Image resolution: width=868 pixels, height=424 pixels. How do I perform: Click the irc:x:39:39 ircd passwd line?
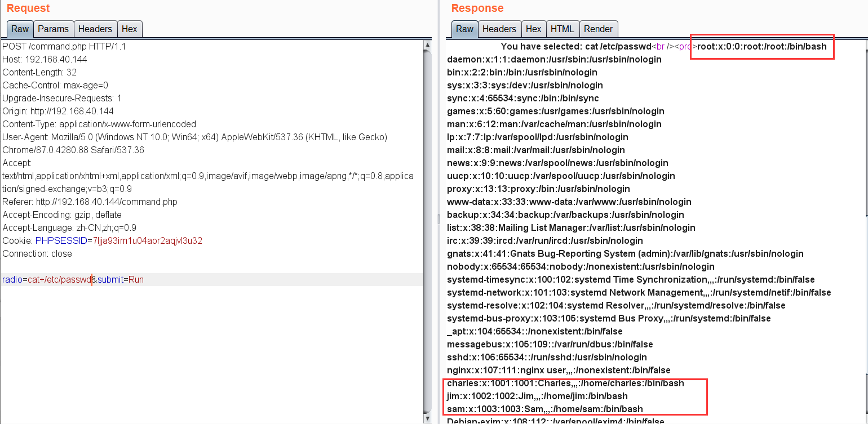pyautogui.click(x=544, y=240)
